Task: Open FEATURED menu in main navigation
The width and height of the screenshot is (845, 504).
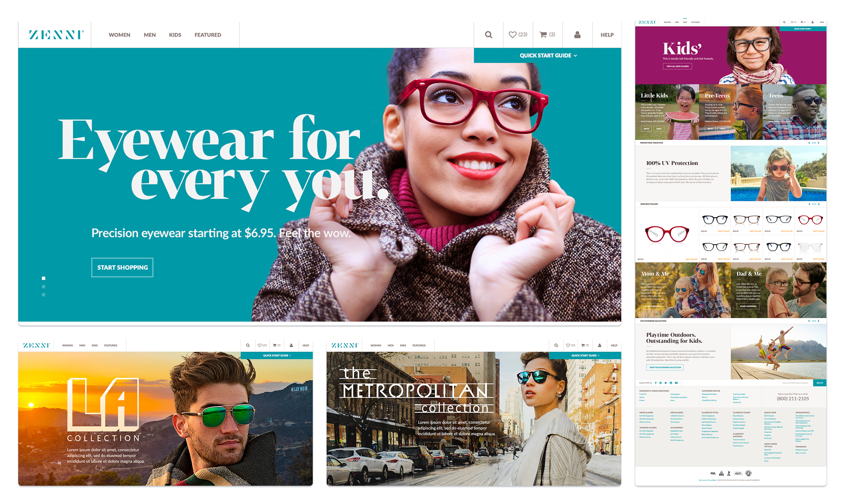Action: (207, 35)
